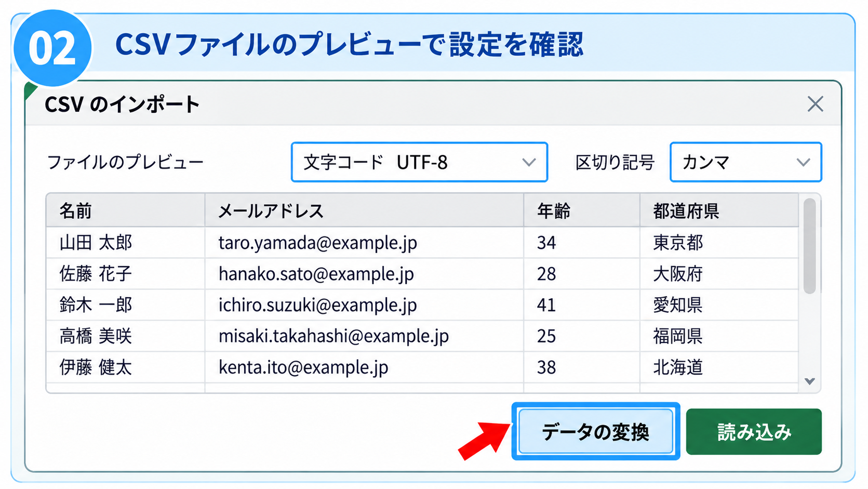This screenshot has width=868, height=489.
Task: Click the cell 高橋 美咲
Action: (x=125, y=336)
